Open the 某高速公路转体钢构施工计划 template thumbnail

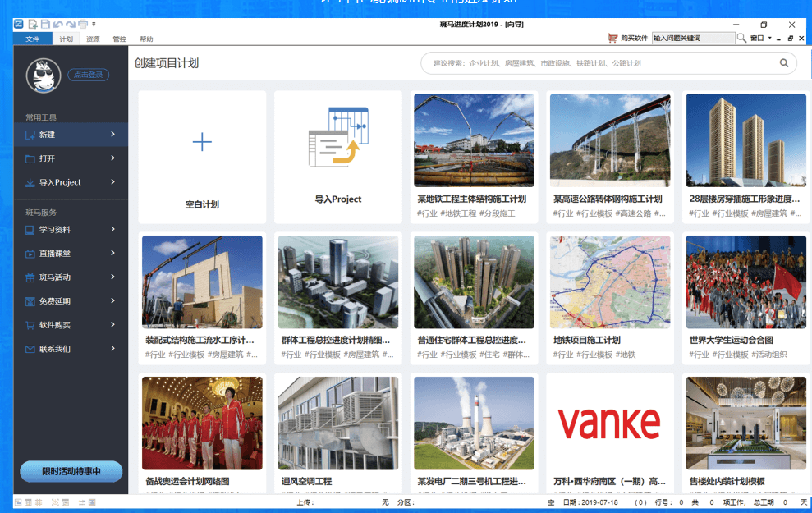610,140
